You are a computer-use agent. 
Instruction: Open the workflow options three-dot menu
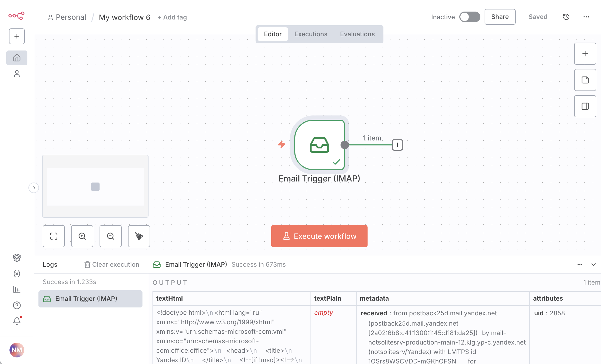click(x=586, y=17)
